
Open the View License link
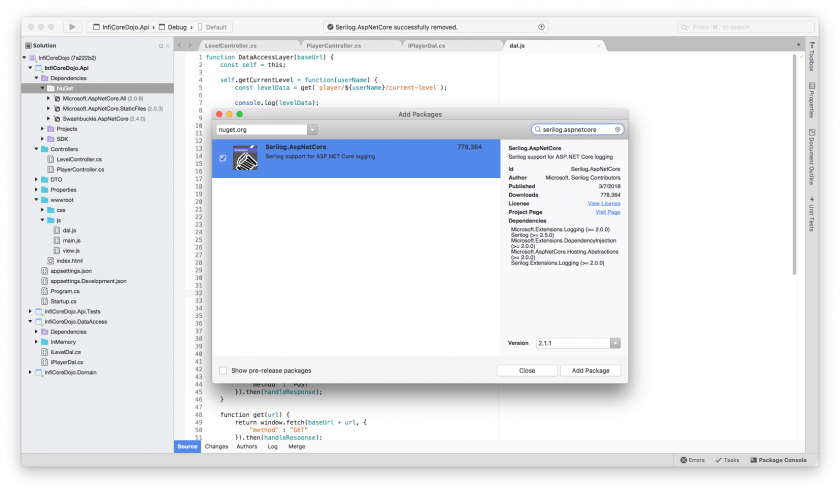coord(604,204)
